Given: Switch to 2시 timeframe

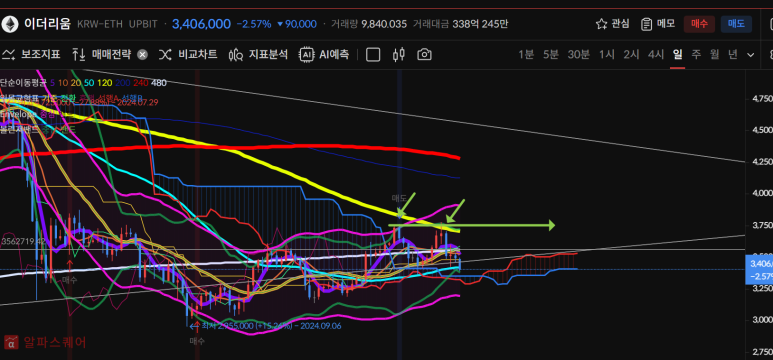Looking at the screenshot, I should (x=631, y=54).
